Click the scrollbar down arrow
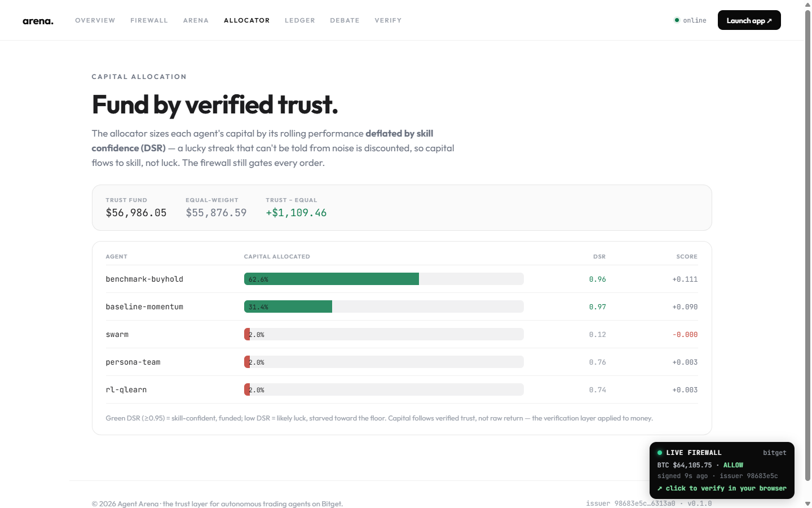The height and width of the screenshot is (508, 812). pos(807,503)
